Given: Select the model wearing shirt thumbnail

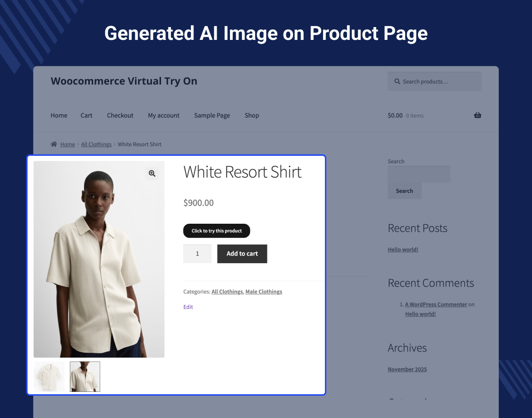Looking at the screenshot, I should (85, 377).
